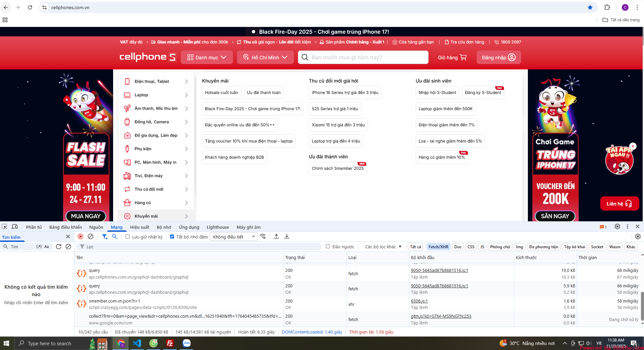Expand the Các bộ lọc khác dropdown
644x350 pixels.
click(383, 247)
